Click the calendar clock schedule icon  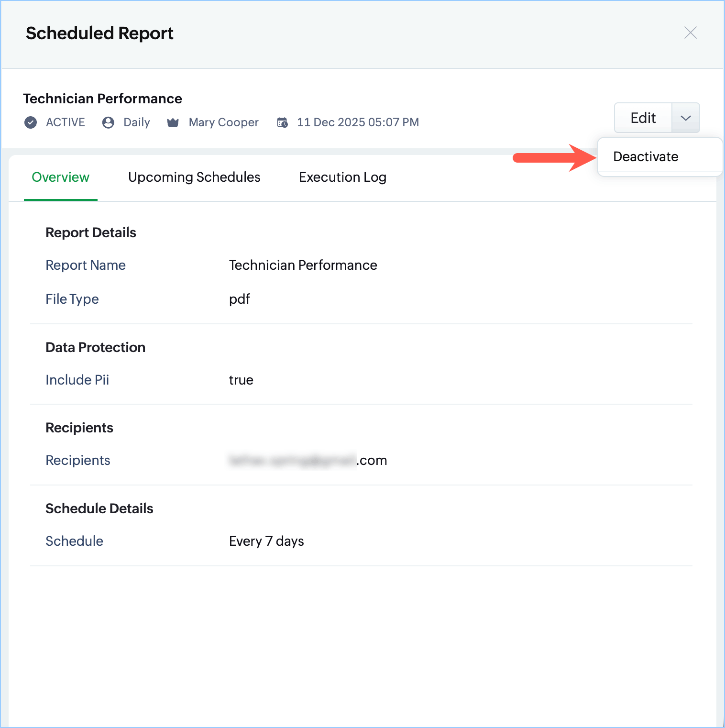coord(283,122)
